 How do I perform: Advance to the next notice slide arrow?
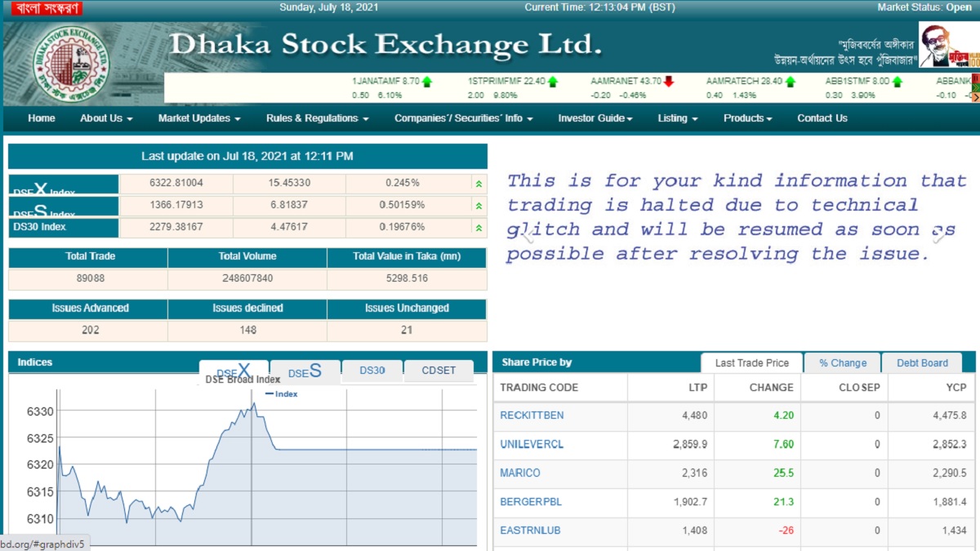click(x=939, y=237)
